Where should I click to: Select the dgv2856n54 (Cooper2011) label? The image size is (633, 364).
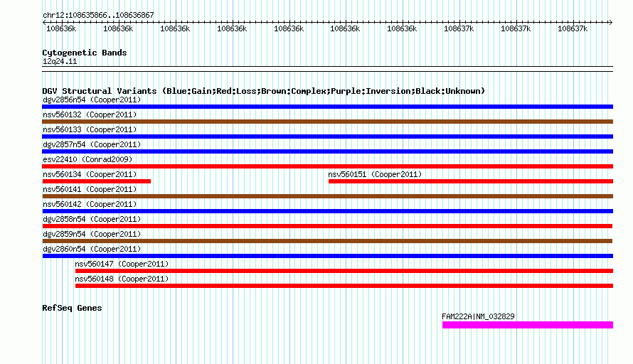click(x=92, y=100)
